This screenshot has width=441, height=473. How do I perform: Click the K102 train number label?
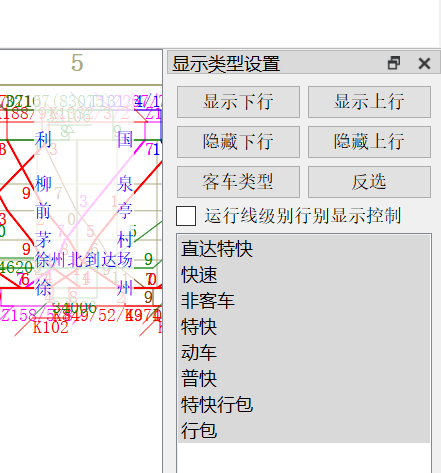(x=51, y=327)
